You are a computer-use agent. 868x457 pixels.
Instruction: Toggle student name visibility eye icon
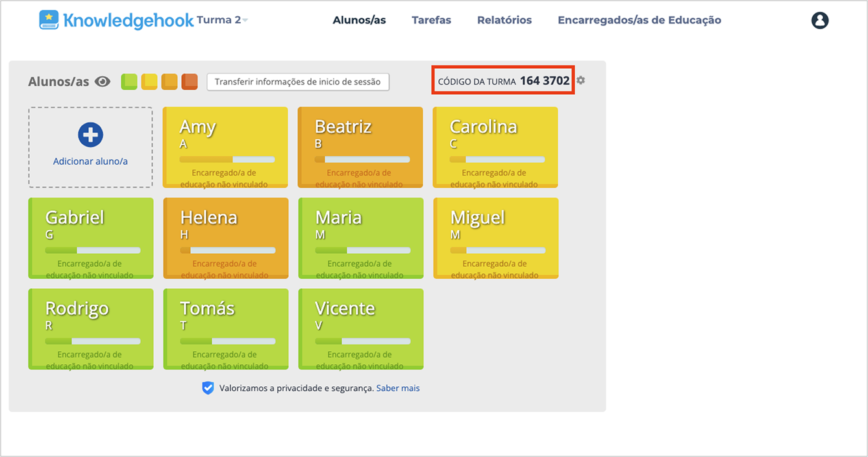click(x=103, y=82)
